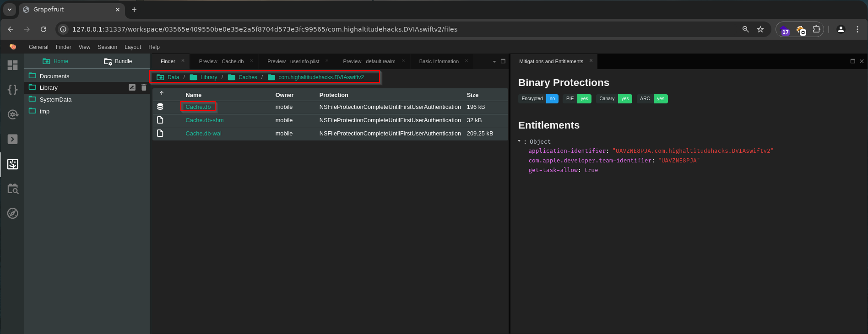Open the compass icon in left sidebar
Screen dimensions: 868x334
[13, 213]
